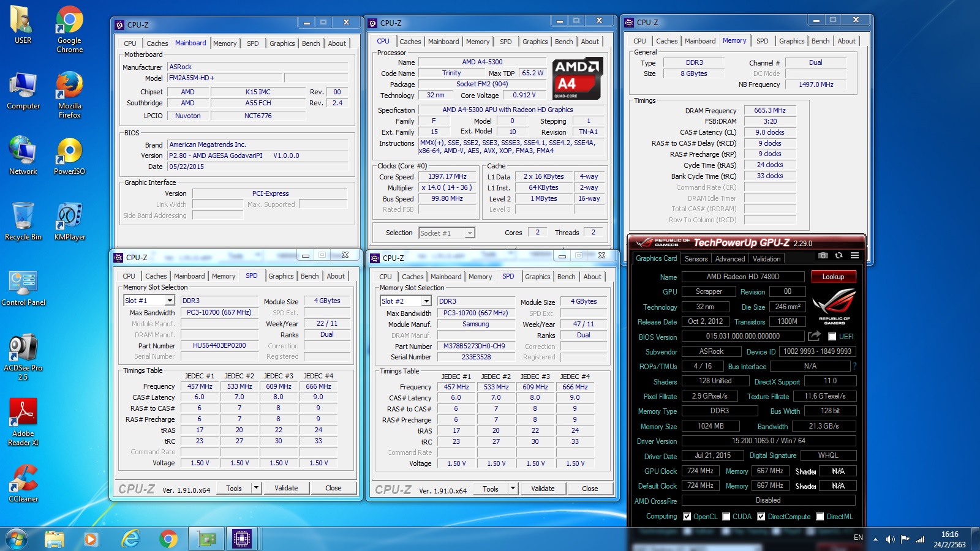The width and height of the screenshot is (980, 551).
Task: Open About tab in the Slot #2 CPU-Z window
Action: point(592,277)
